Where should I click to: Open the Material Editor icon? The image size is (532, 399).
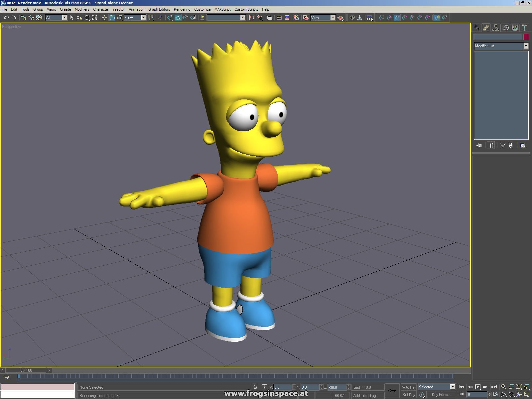[296, 18]
